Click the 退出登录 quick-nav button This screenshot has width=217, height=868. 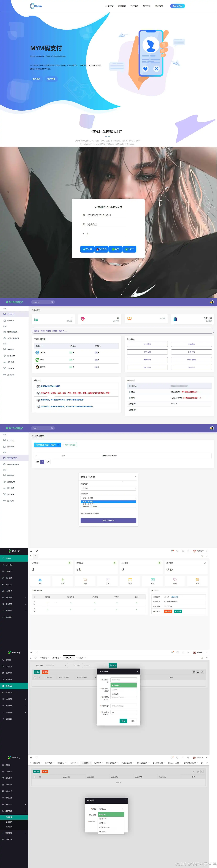coord(191,367)
